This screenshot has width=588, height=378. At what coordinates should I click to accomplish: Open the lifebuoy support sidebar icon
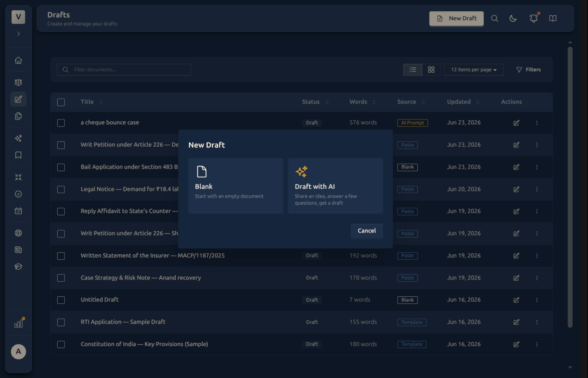coord(18,233)
